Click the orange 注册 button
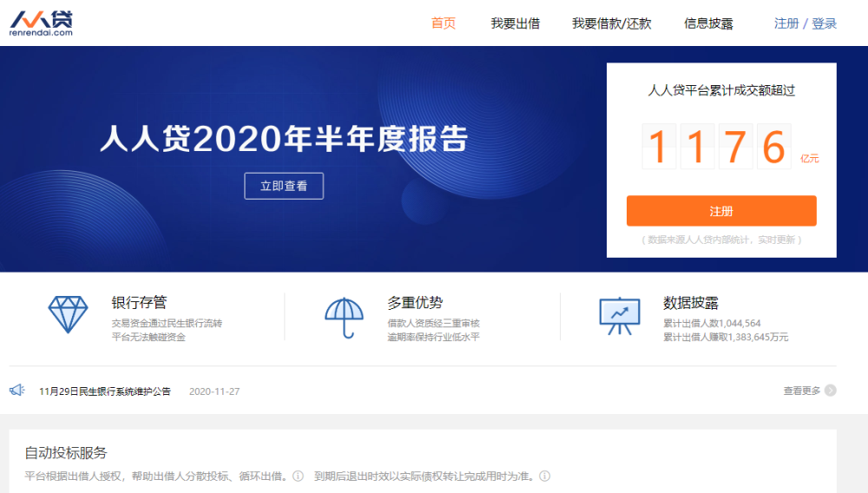The height and width of the screenshot is (493, 868). pyautogui.click(x=721, y=211)
